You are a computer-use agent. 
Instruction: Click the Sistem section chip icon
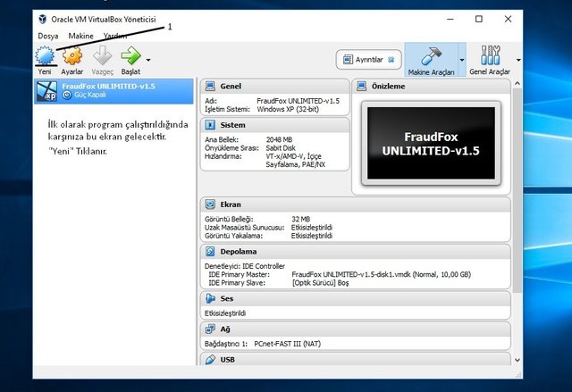pyautogui.click(x=210, y=125)
